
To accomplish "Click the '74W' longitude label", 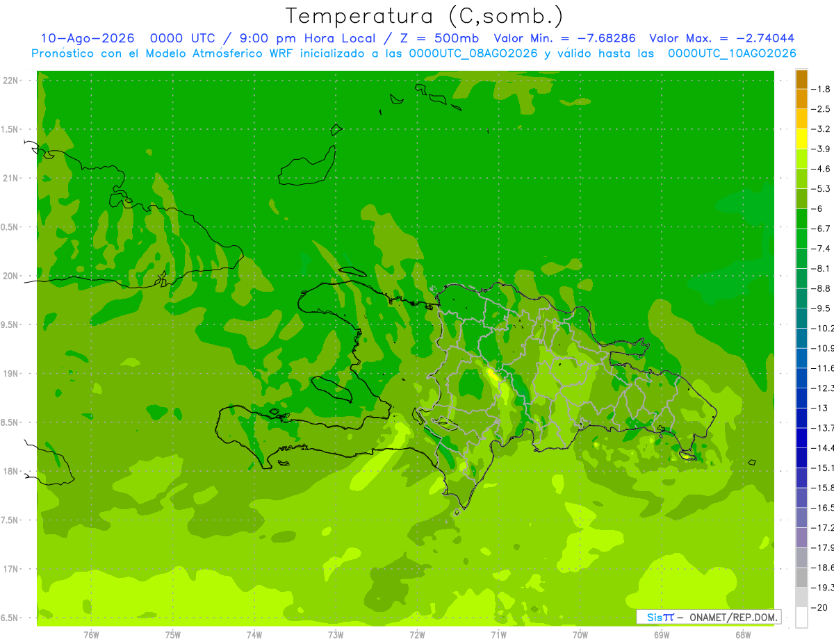I will [x=254, y=635].
